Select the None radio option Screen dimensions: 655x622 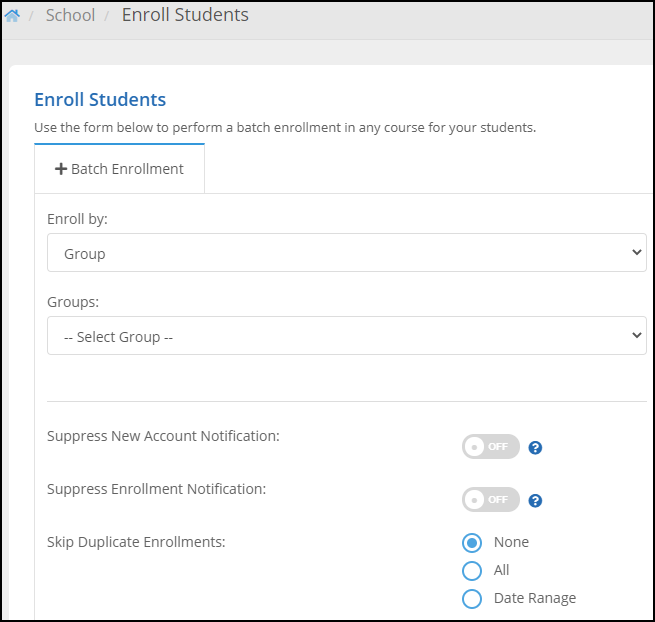tap(472, 543)
